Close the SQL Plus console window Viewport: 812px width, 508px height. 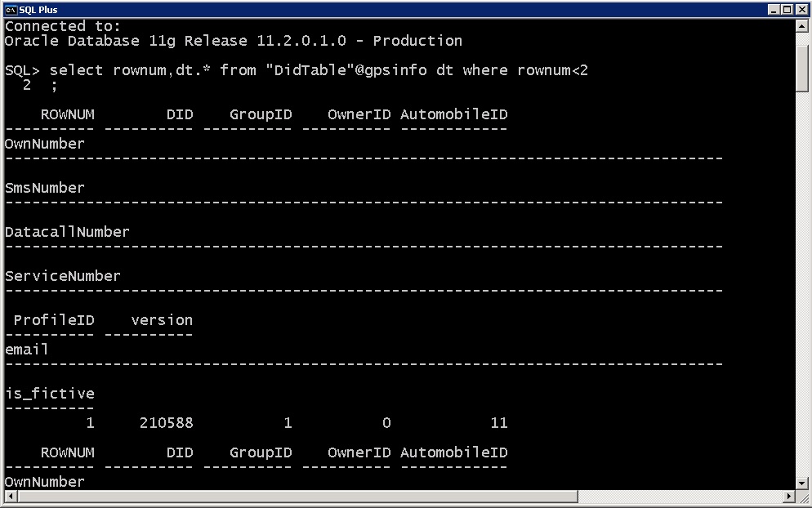(801, 10)
